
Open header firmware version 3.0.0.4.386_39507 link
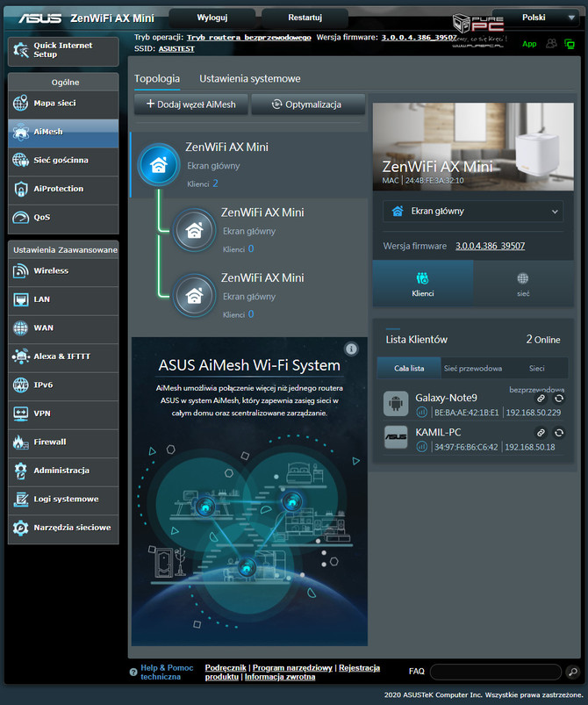pos(419,38)
